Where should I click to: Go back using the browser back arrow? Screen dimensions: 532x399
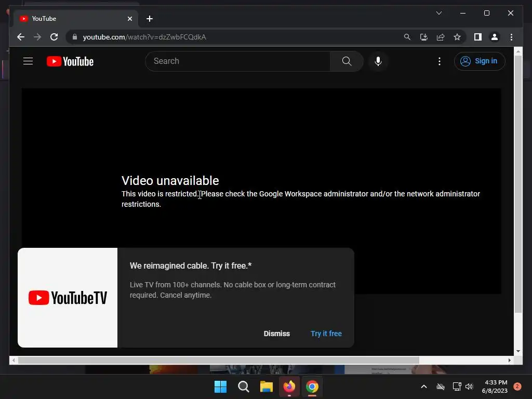(x=21, y=37)
